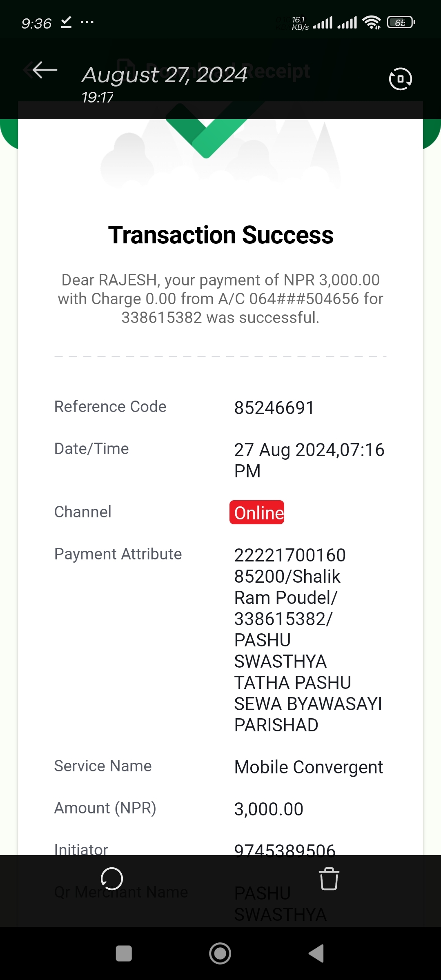
Task: Tap the Mobile Convergent service name
Action: point(308,767)
